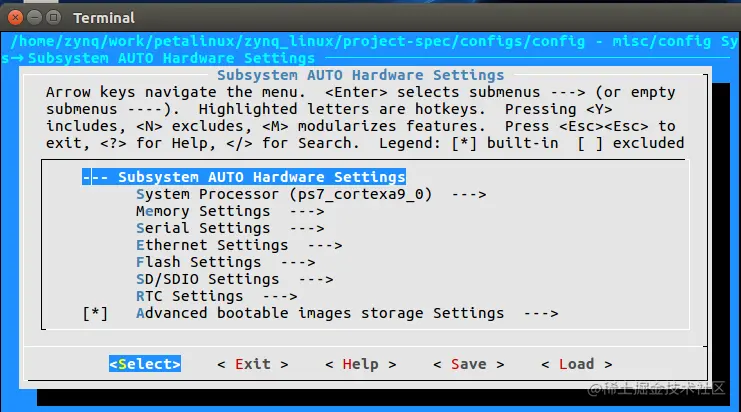This screenshot has width=741, height=412.
Task: Open Serial Settings submenu
Action: pos(230,228)
